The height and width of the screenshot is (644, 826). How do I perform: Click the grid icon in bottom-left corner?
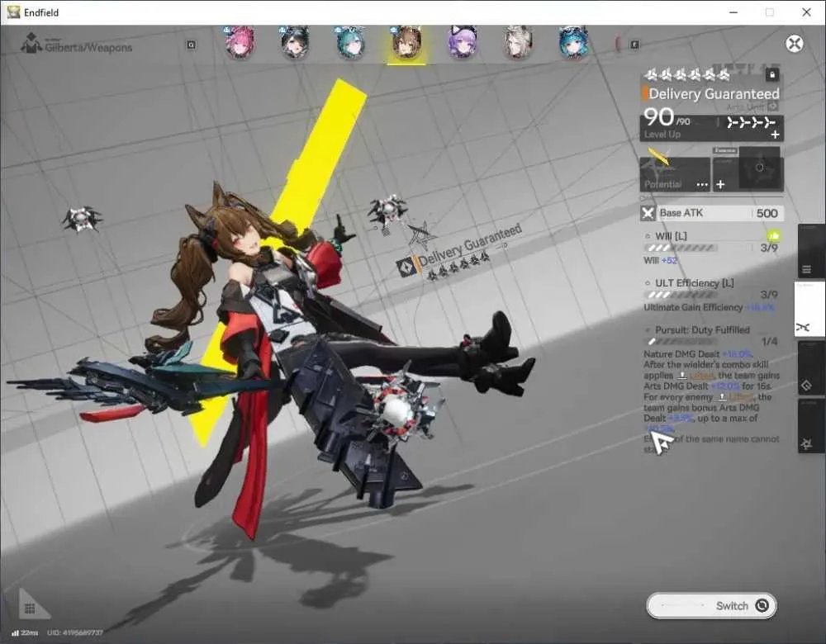pos(30,608)
